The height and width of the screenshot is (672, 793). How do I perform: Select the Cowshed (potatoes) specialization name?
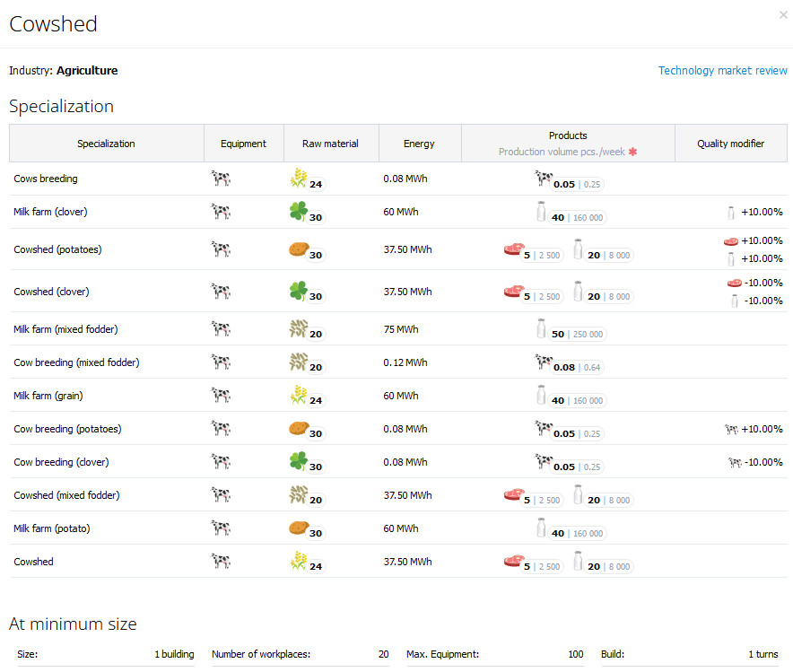pos(57,249)
